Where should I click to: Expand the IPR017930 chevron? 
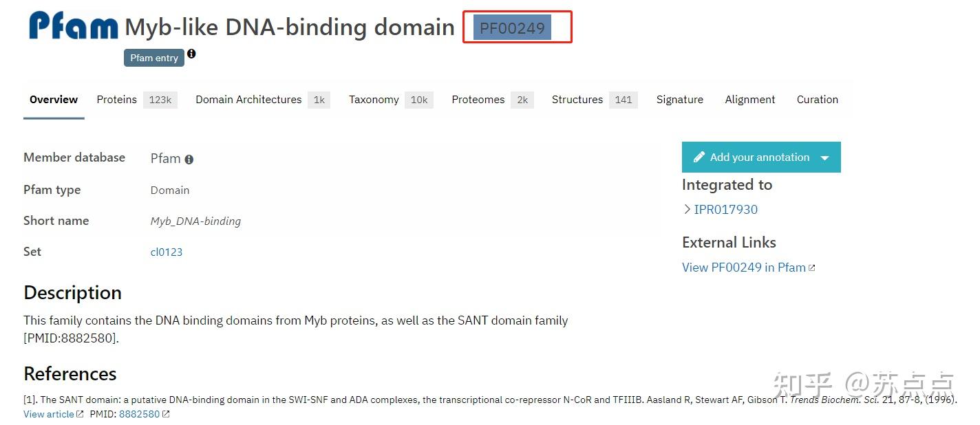(687, 210)
